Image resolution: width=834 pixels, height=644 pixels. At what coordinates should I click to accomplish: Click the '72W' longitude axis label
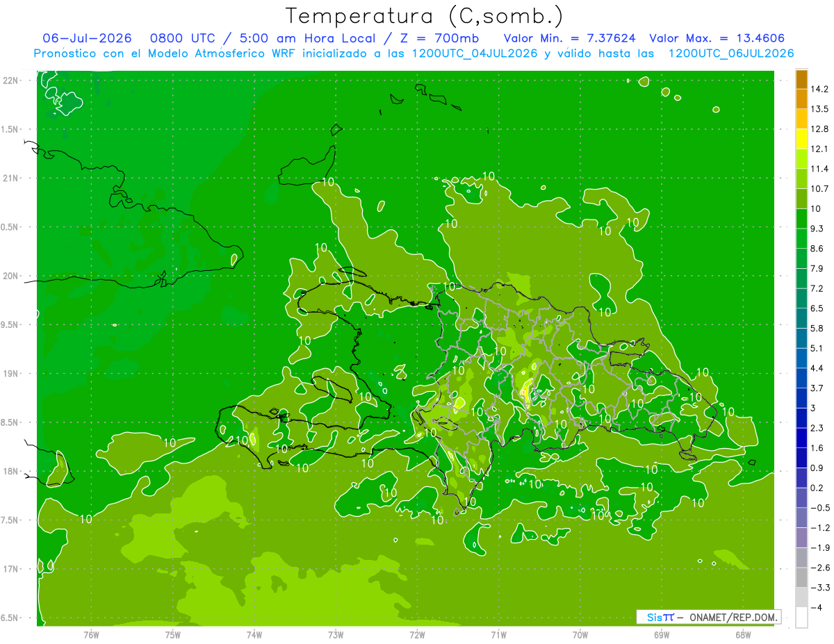click(x=417, y=634)
